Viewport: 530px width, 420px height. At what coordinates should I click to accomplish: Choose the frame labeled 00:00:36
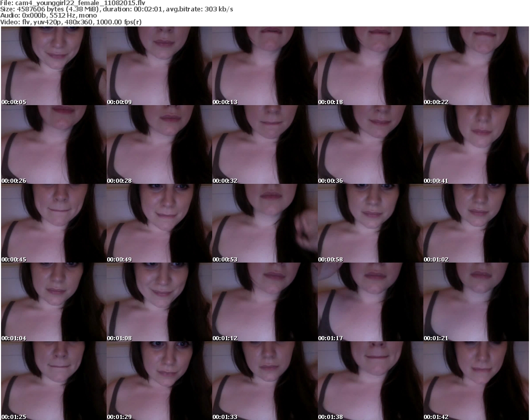[x=371, y=144]
